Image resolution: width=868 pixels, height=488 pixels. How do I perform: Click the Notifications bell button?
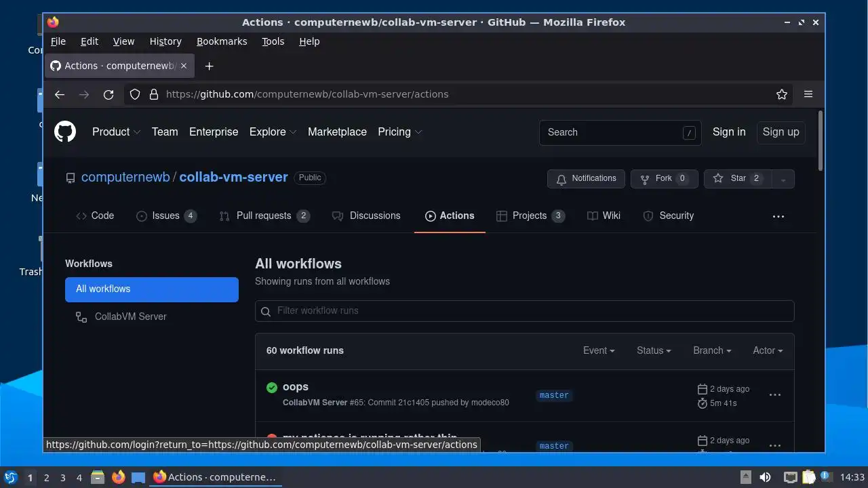(x=586, y=178)
